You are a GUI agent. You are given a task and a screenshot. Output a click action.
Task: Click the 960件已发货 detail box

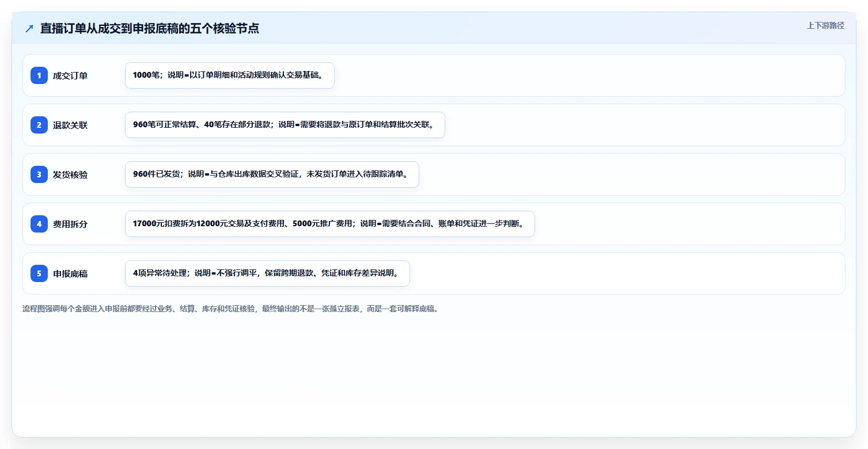pos(272,174)
